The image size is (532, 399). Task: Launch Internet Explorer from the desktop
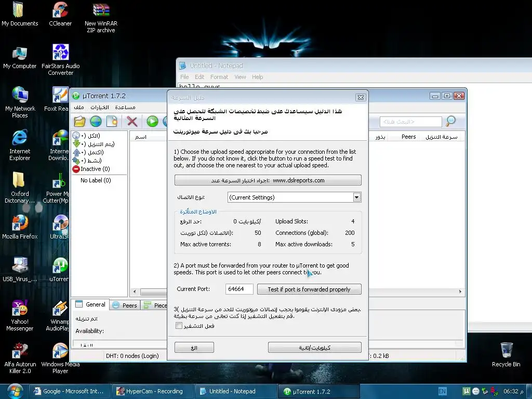coord(20,145)
